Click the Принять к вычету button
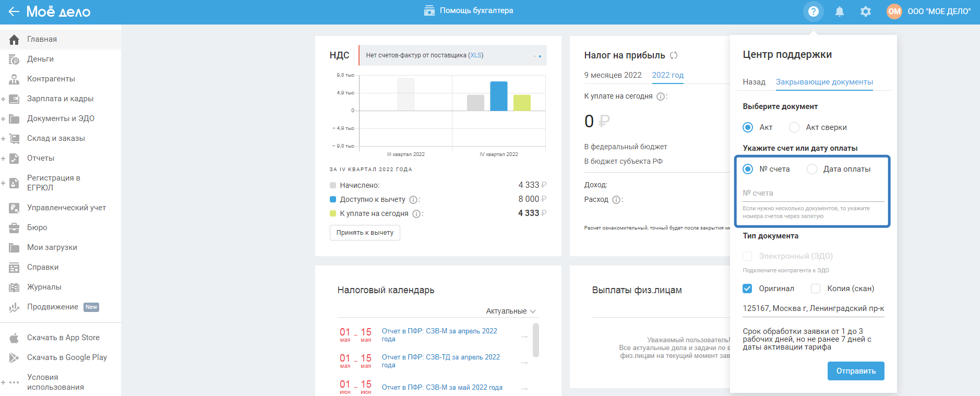This screenshot has width=980, height=396. [365, 233]
